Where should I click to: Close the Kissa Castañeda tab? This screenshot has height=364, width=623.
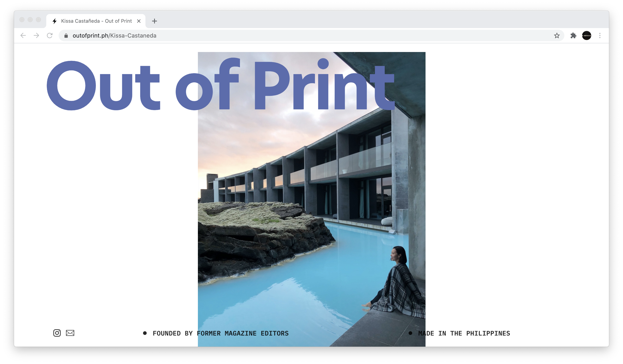pos(139,21)
